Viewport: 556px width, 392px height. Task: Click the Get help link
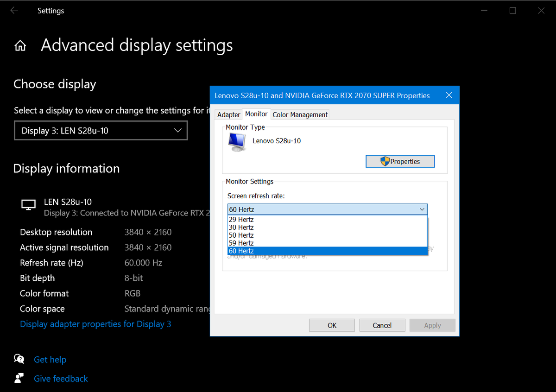(x=50, y=359)
